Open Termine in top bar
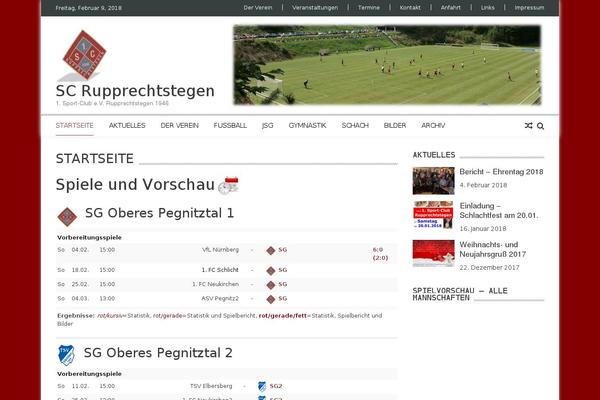Image resolution: width=600 pixels, height=400 pixels. click(x=369, y=8)
